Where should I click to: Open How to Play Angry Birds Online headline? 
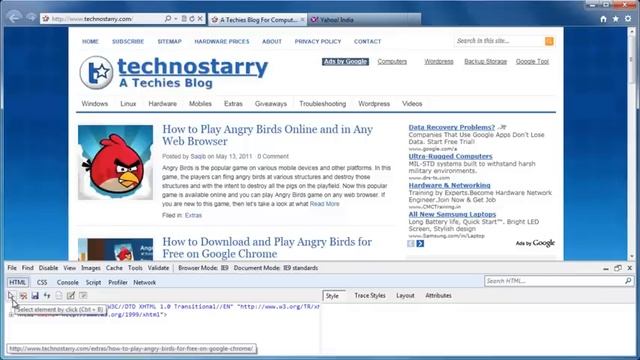click(268, 135)
